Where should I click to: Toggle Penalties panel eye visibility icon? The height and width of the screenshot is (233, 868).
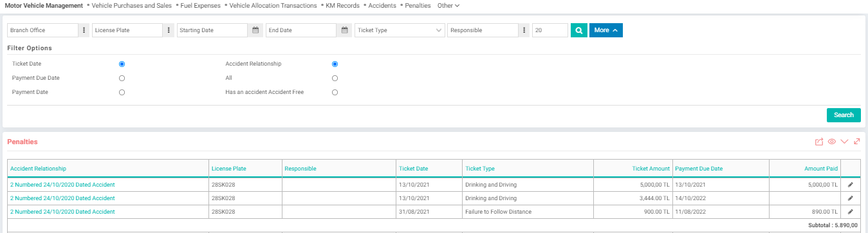point(832,142)
